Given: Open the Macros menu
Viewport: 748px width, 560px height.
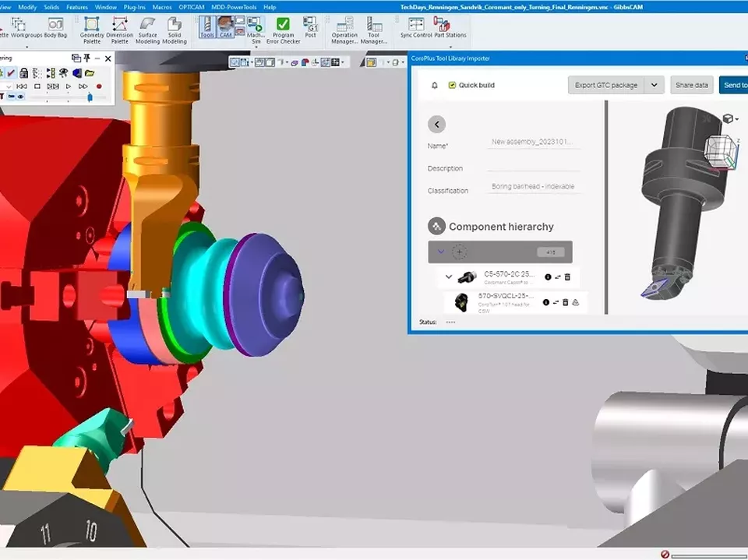Looking at the screenshot, I should coord(162,7).
